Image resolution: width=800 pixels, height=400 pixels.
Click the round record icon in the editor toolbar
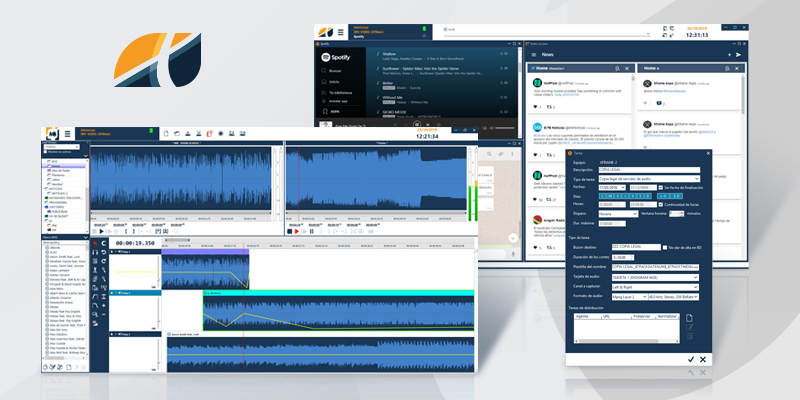click(x=221, y=134)
